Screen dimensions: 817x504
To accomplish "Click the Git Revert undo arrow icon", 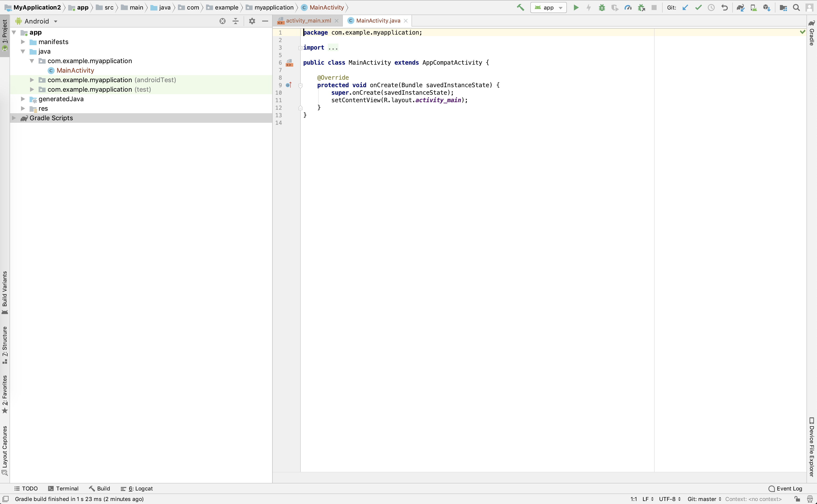I will [724, 7].
